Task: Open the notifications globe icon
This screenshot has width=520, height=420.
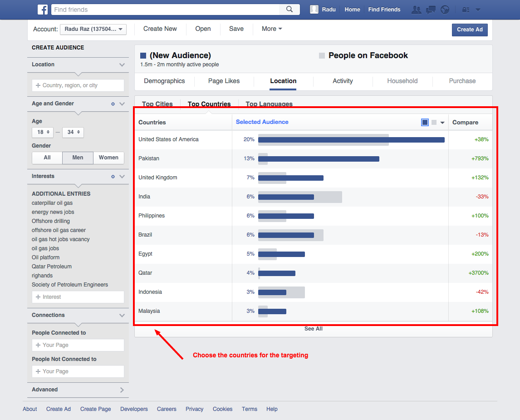Action: pyautogui.click(x=445, y=10)
